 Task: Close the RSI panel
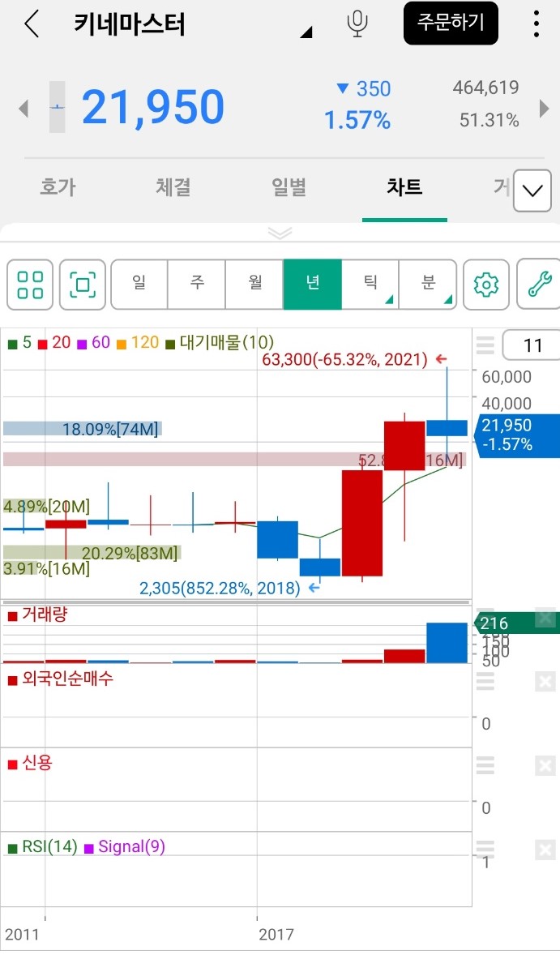pos(545,850)
